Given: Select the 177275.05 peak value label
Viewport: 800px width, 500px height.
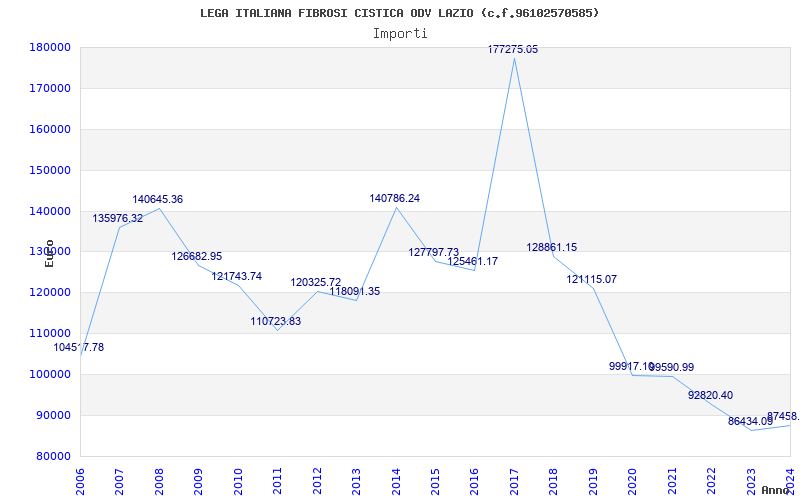Looking at the screenshot, I should point(513,49).
